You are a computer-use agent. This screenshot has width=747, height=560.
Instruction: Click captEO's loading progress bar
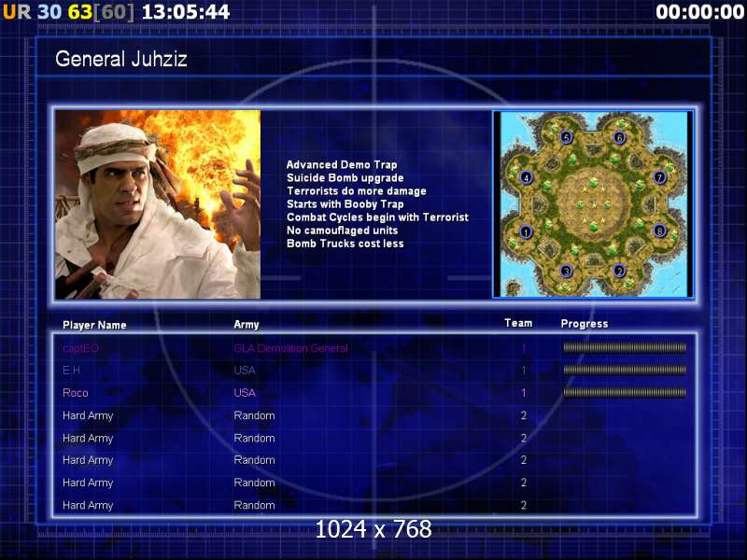click(x=625, y=347)
